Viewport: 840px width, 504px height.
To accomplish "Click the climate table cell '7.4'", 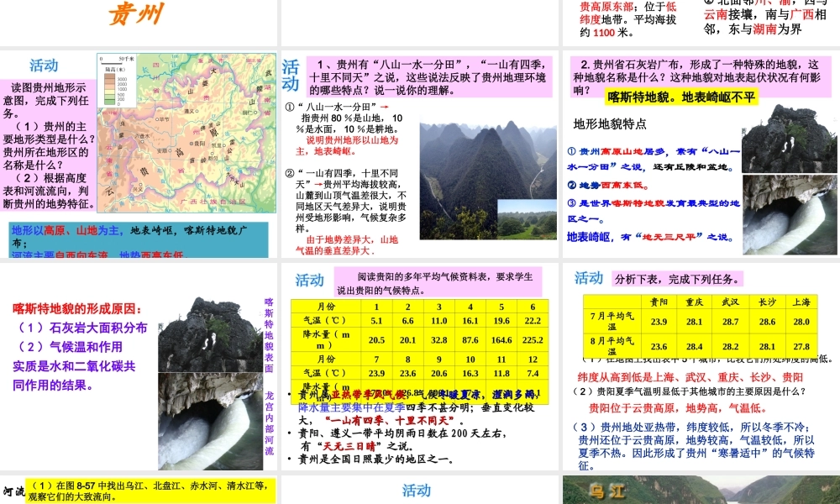I will [533, 373].
